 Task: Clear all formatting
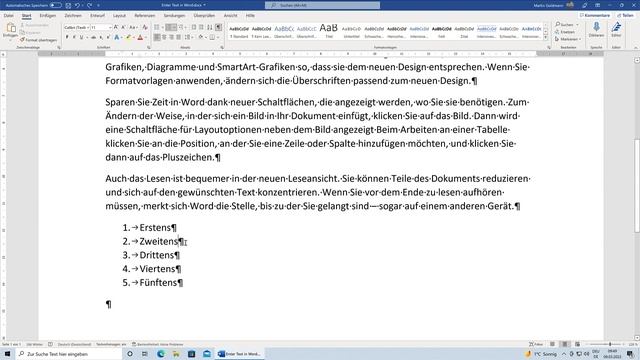(x=144, y=27)
